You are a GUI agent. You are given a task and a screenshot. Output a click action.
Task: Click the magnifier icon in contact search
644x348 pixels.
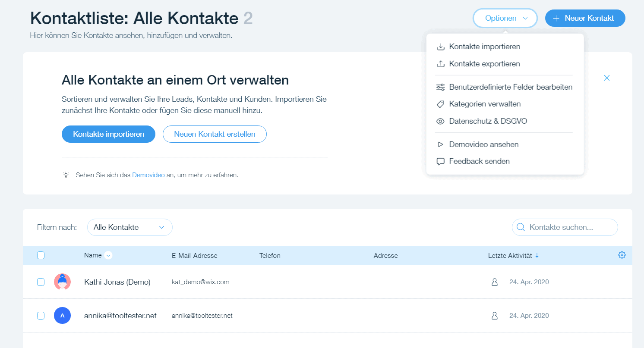(x=521, y=227)
